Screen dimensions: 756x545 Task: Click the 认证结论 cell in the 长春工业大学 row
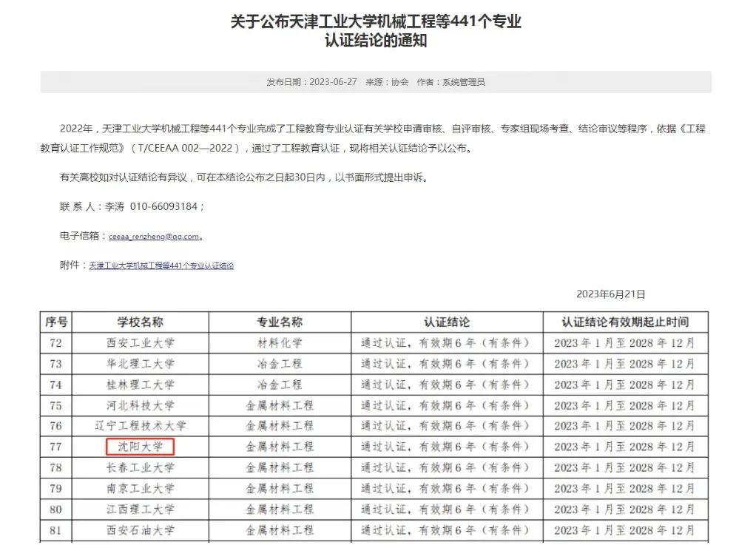click(445, 467)
